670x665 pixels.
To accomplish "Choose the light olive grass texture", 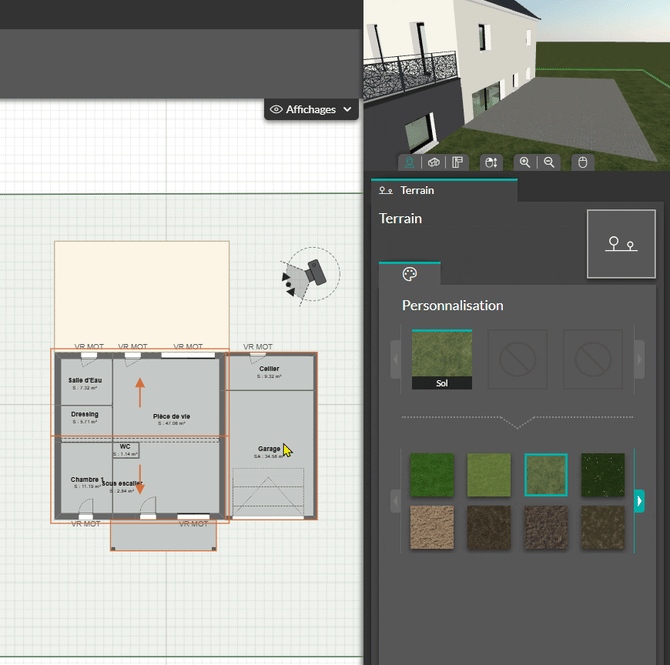I will [x=489, y=475].
